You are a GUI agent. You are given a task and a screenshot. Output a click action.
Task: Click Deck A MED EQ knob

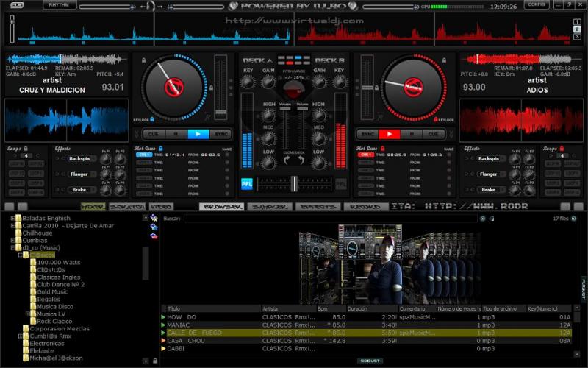click(x=268, y=139)
